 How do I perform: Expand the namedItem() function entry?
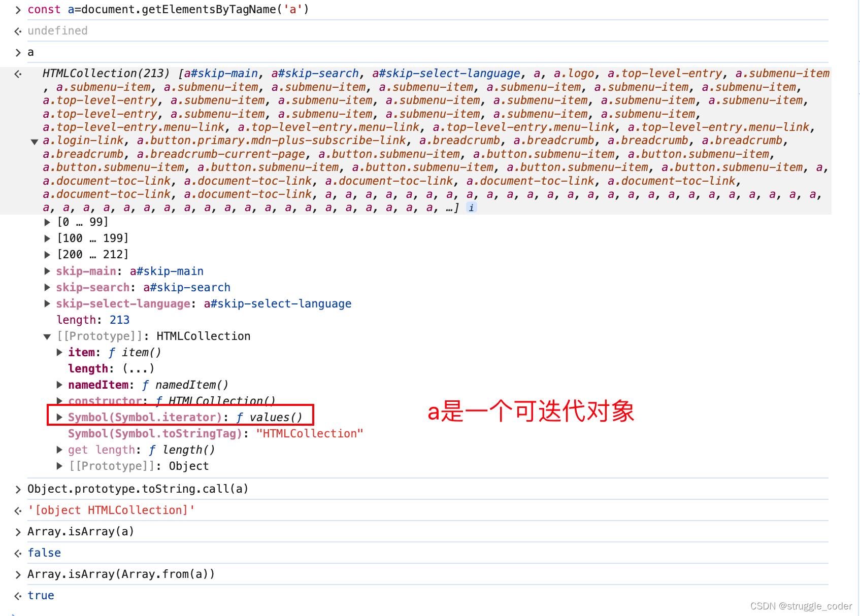point(59,385)
